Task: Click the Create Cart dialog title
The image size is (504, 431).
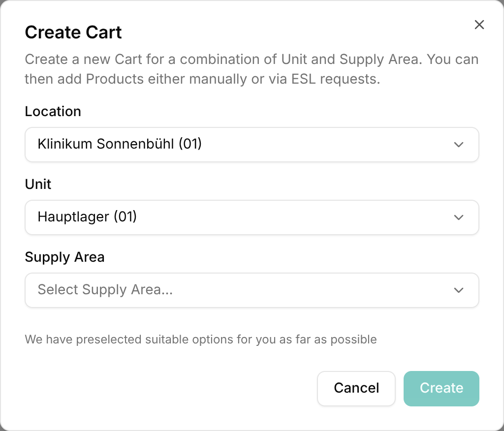Action: coord(73,32)
